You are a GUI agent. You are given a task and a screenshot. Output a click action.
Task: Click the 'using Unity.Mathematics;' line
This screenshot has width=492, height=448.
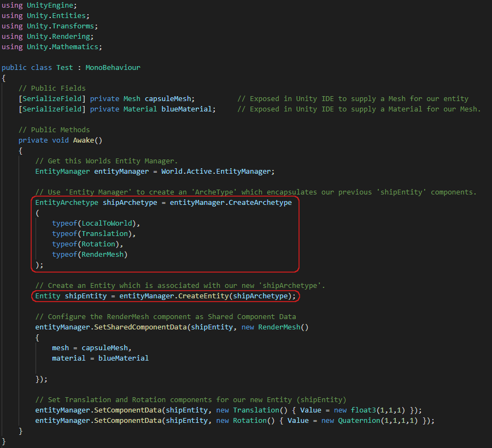52,47
